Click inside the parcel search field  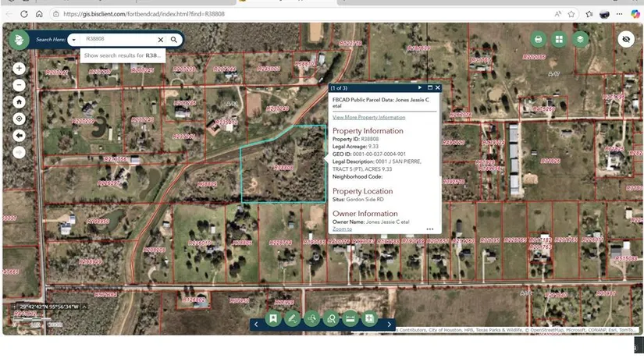tap(117, 39)
